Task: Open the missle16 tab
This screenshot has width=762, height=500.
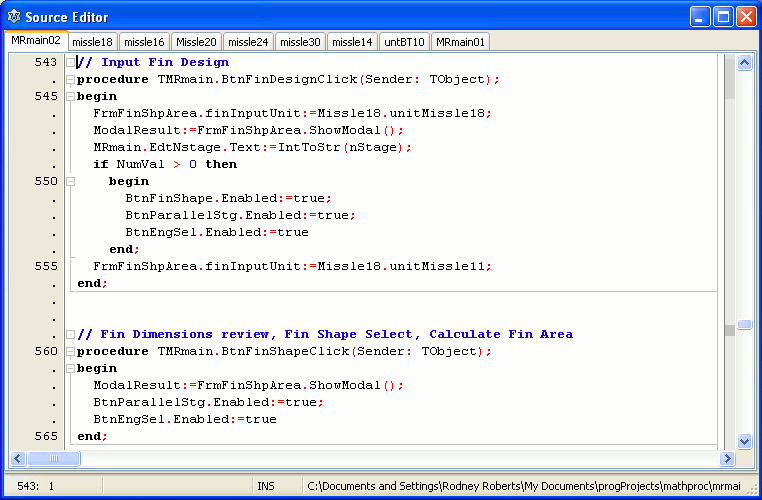Action: (144, 41)
